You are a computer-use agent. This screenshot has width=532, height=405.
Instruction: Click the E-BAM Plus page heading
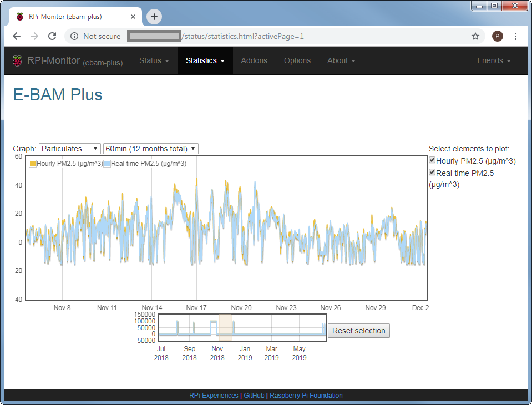[x=57, y=95]
